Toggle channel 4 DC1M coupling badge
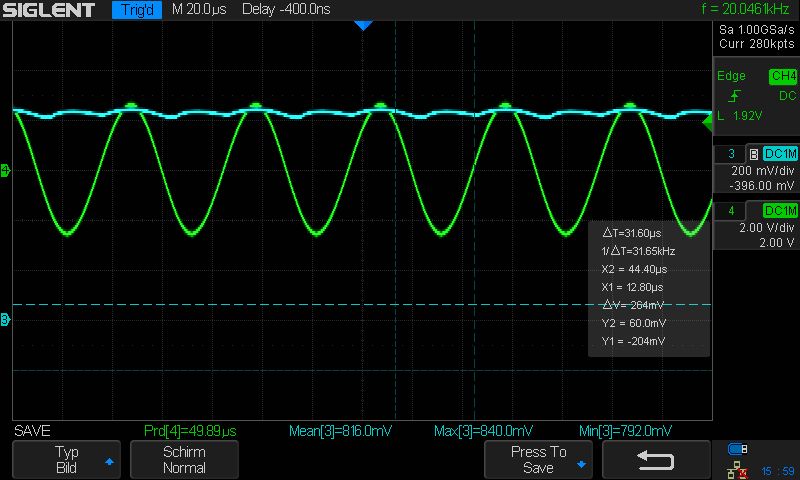This screenshot has height=480, width=800. pyautogui.click(x=780, y=210)
